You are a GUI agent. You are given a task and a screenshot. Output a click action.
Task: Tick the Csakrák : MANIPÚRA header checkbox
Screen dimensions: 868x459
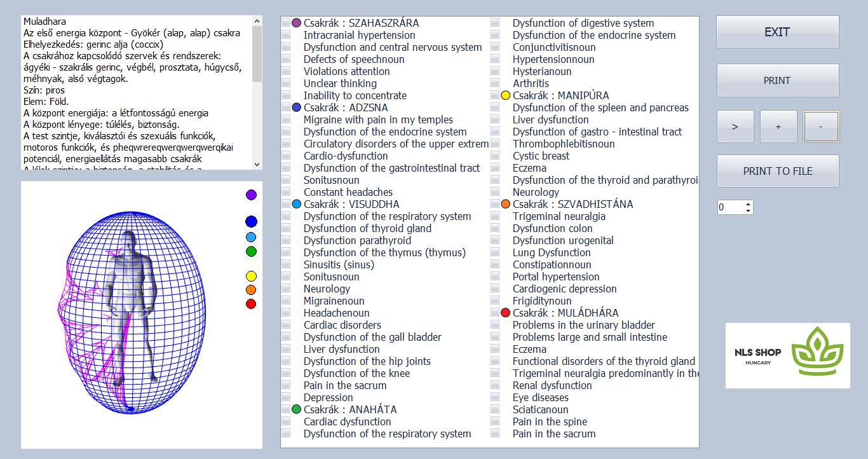496,95
